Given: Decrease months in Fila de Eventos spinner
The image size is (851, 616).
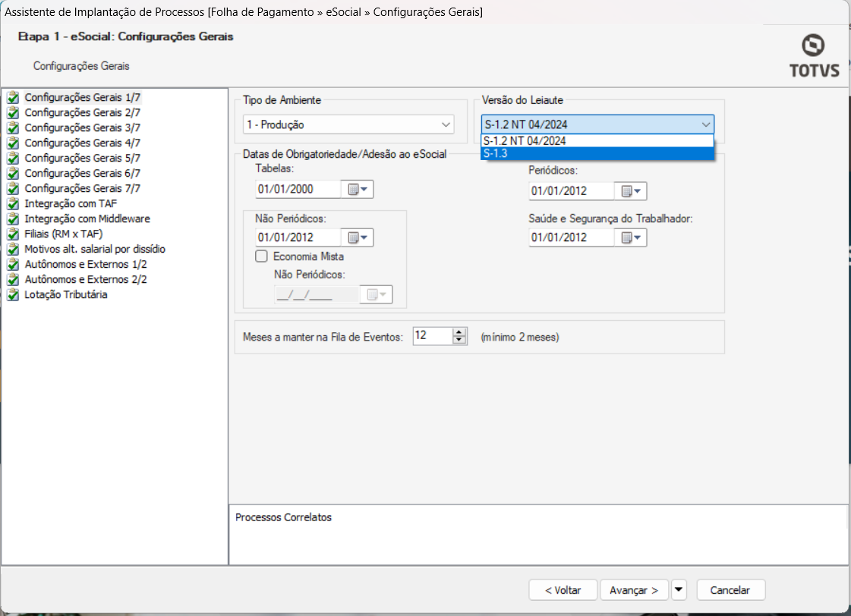Looking at the screenshot, I should 459,340.
